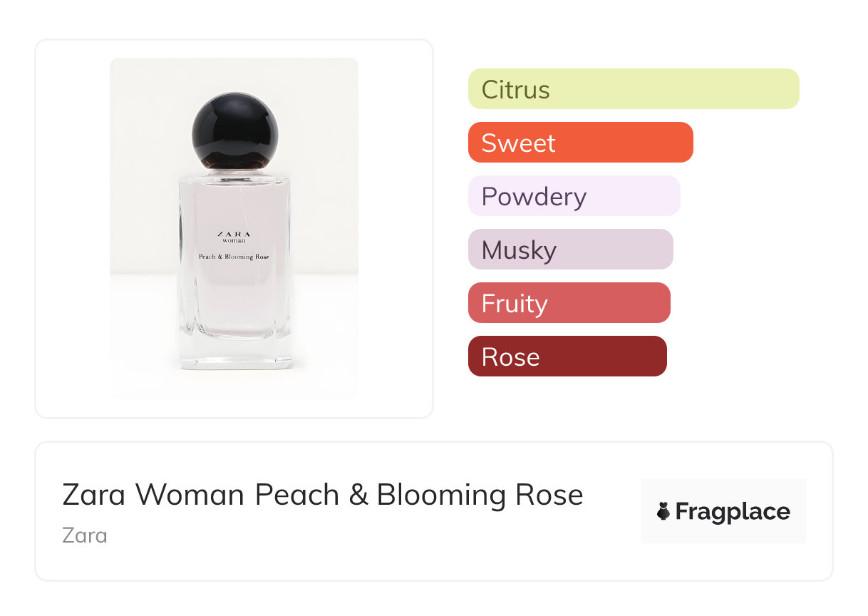Choose the Powdery accord bar
868x616 pixels.
tap(574, 196)
